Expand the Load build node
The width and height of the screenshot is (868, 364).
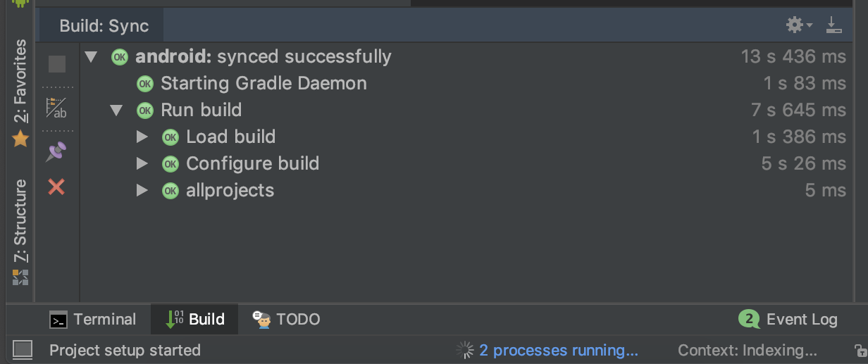tap(142, 137)
